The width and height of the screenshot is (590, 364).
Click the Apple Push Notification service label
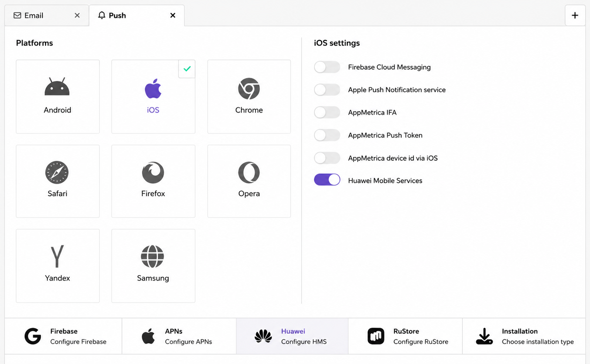[x=397, y=90]
